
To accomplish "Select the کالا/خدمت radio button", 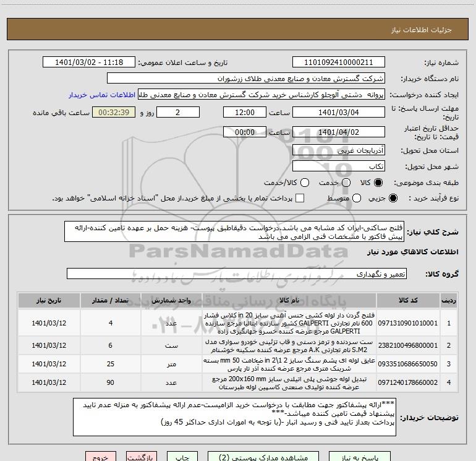I will [x=305, y=183].
